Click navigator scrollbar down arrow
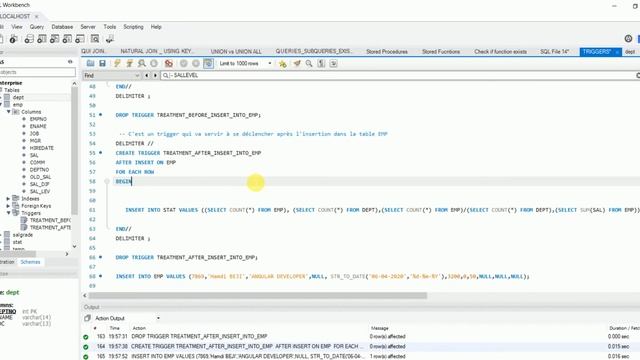640x360 pixels. [x=74, y=247]
